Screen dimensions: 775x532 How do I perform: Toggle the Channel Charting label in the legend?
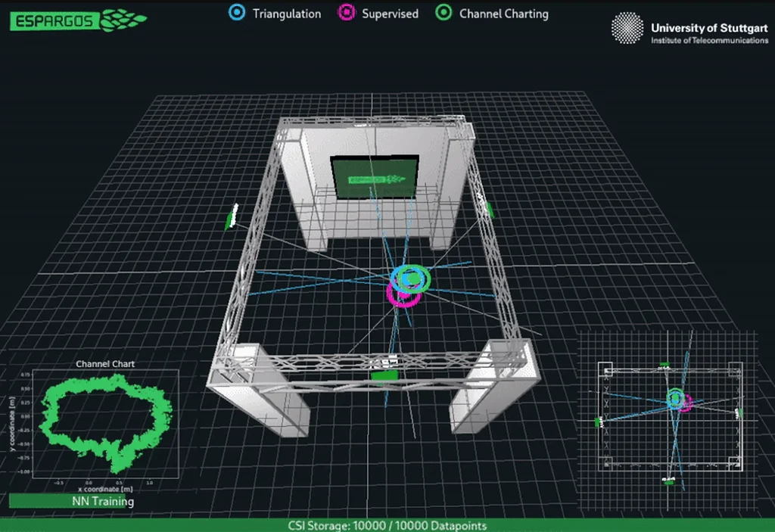click(503, 14)
